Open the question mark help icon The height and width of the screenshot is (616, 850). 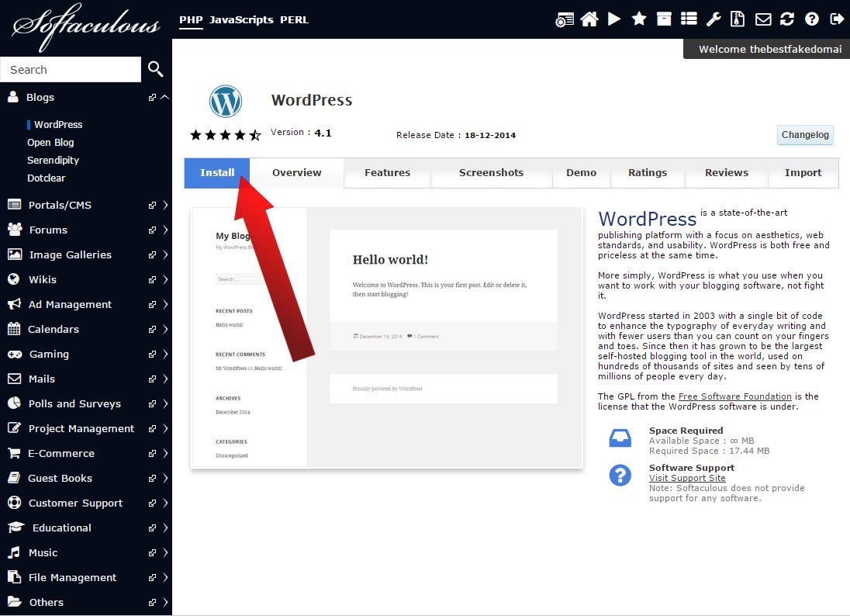point(812,19)
